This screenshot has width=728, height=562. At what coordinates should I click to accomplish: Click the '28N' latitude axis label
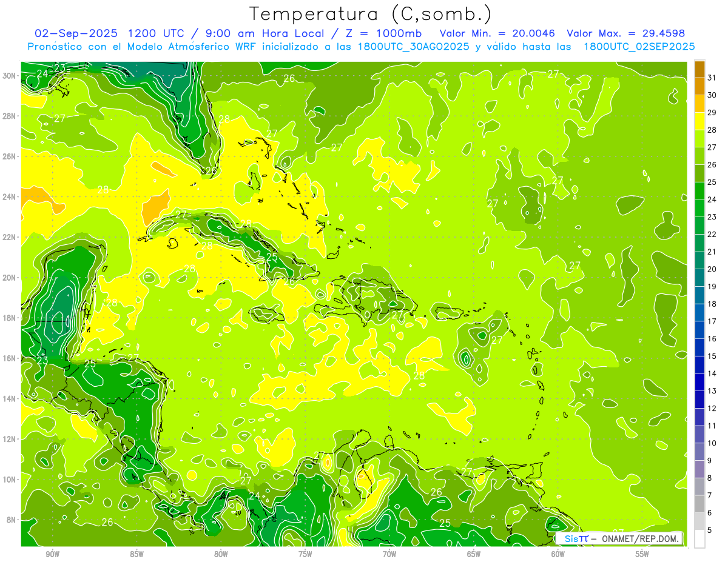click(10, 116)
